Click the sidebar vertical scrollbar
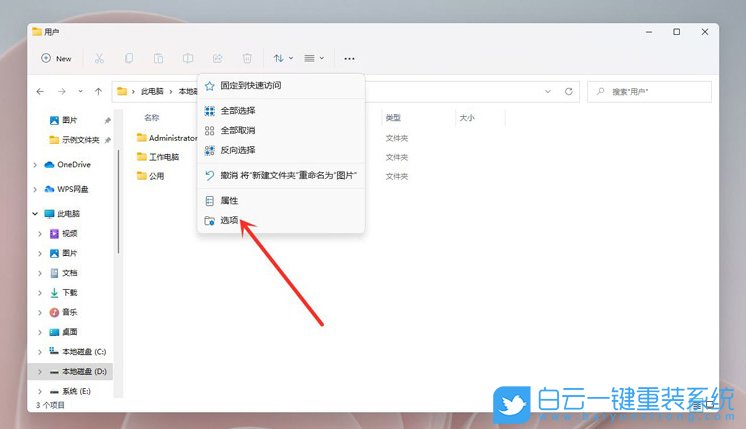The height and width of the screenshot is (429, 746). 118,201
